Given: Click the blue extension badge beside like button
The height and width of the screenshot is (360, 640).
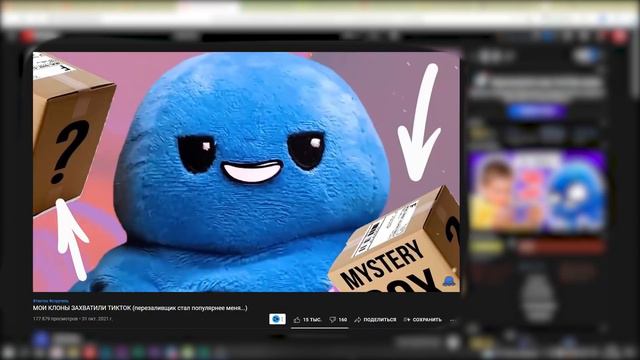Looking at the screenshot, I should (277, 319).
